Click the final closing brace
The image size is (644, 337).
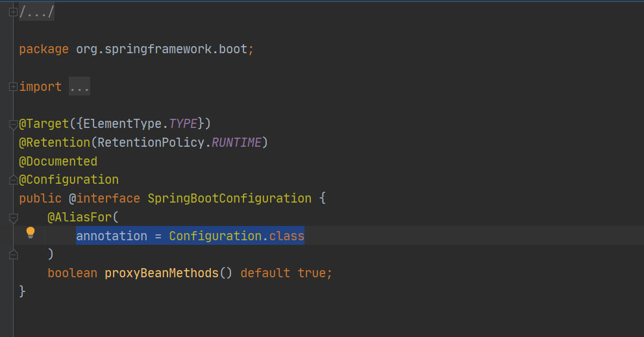tap(22, 292)
